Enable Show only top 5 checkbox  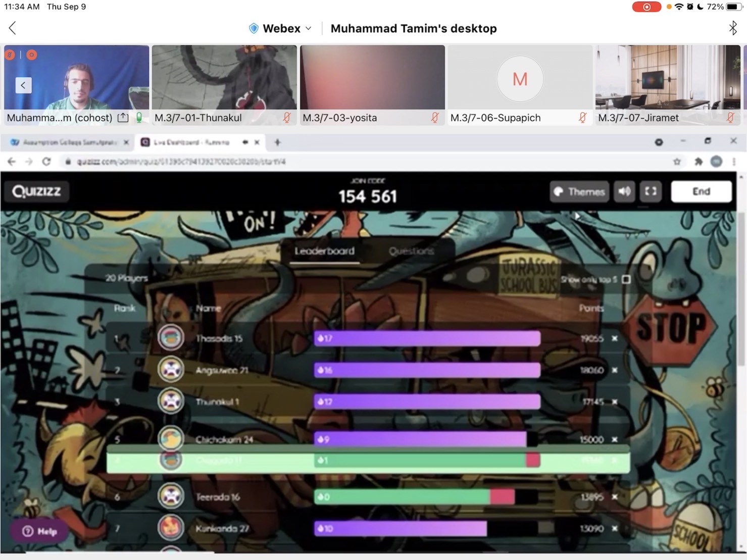click(626, 279)
